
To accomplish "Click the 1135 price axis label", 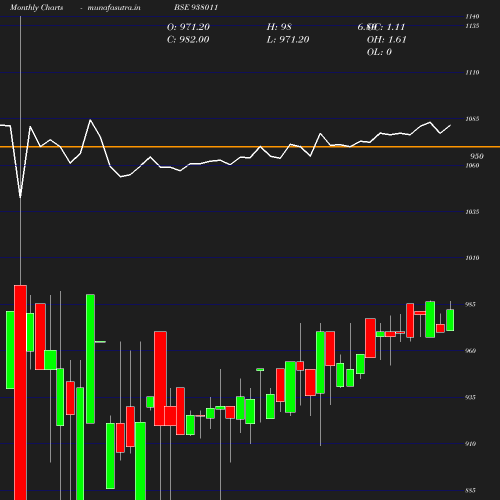I will (472, 26).
